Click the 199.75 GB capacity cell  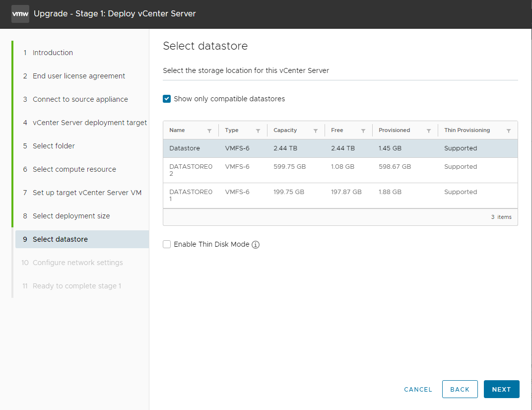point(289,192)
